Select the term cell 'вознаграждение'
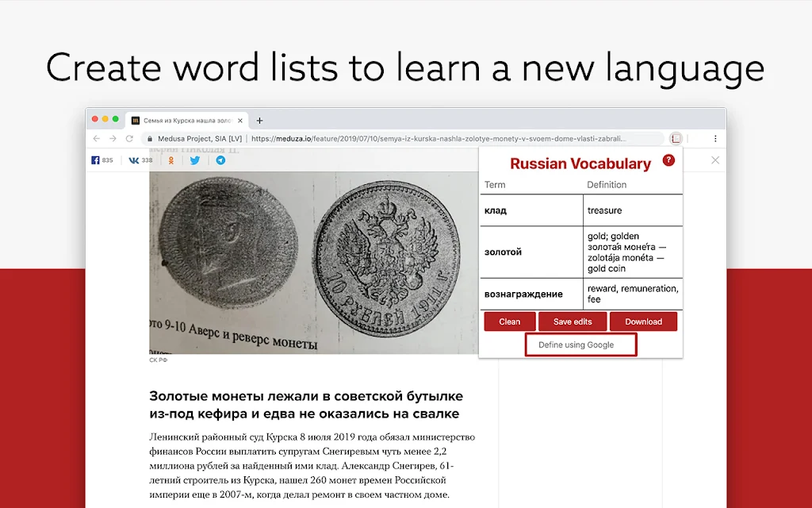The width and height of the screenshot is (812, 508). pos(531,294)
